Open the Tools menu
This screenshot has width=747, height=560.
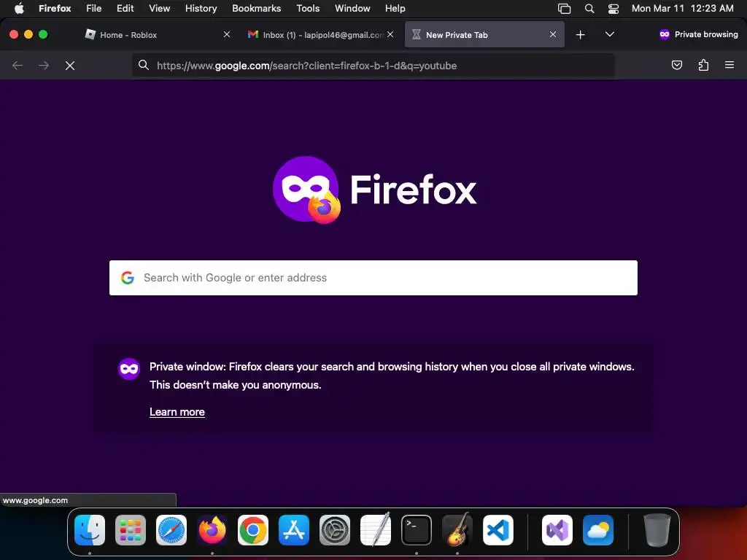(308, 9)
